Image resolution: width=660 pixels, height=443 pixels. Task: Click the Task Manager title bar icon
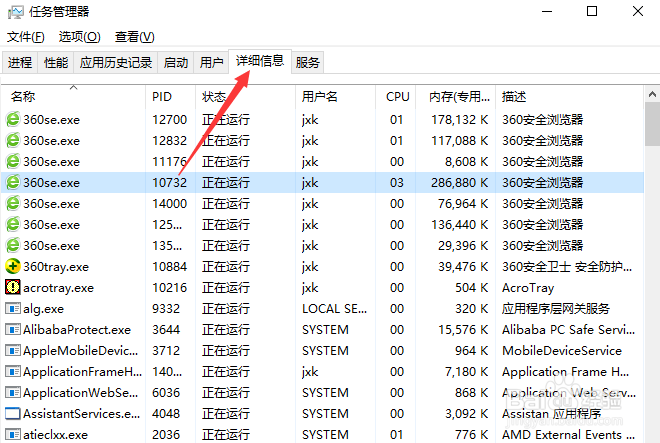tap(16, 12)
